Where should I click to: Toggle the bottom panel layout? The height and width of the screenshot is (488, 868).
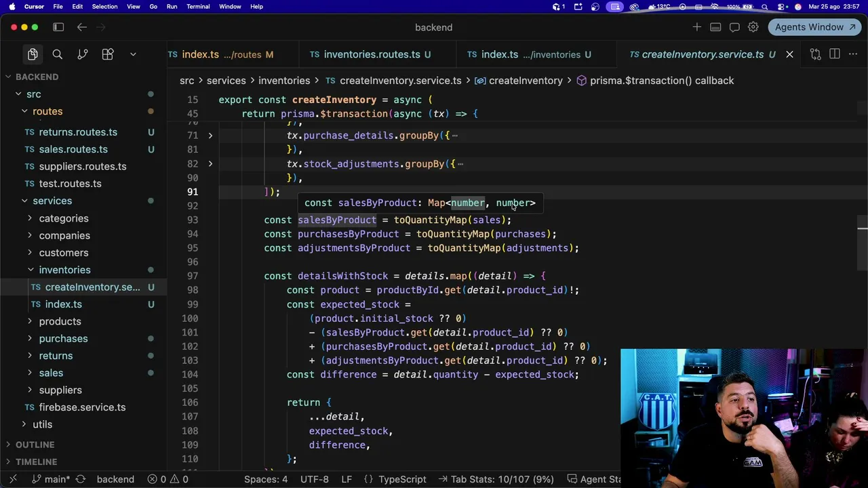point(715,27)
